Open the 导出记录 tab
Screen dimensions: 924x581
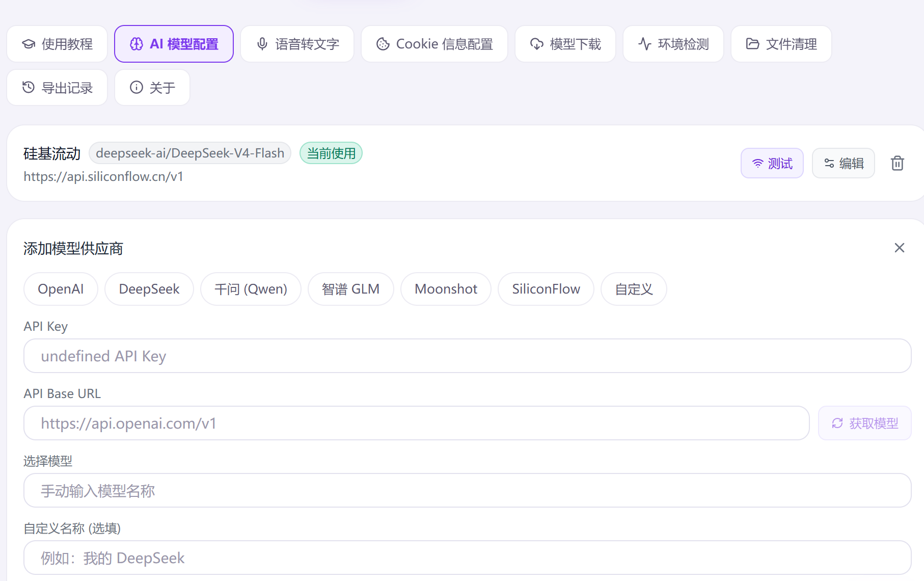coord(57,88)
